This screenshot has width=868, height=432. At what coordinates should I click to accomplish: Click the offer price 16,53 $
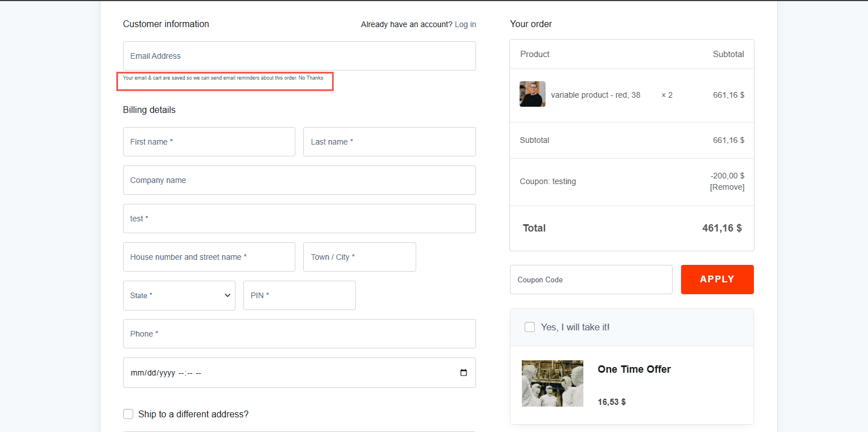(612, 402)
